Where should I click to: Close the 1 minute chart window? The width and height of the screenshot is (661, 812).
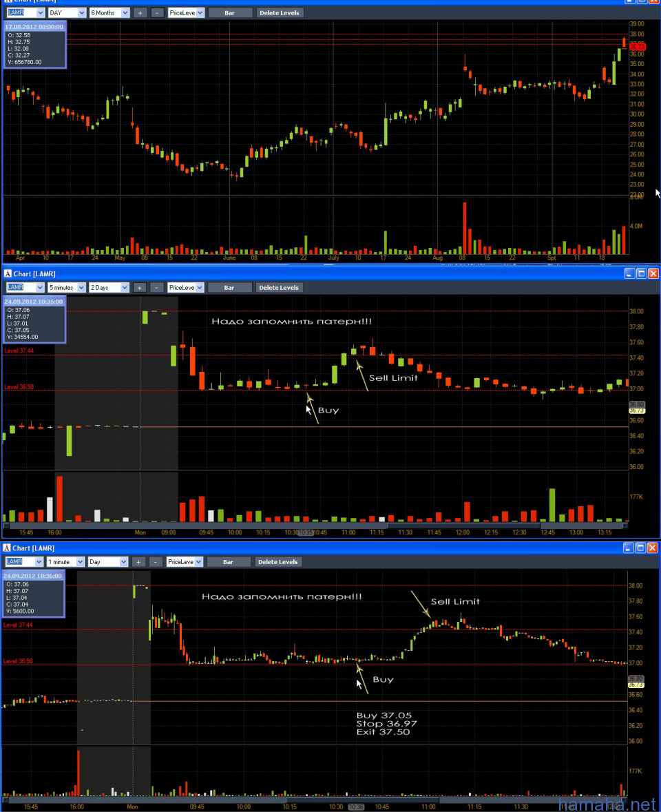pyautogui.click(x=652, y=548)
